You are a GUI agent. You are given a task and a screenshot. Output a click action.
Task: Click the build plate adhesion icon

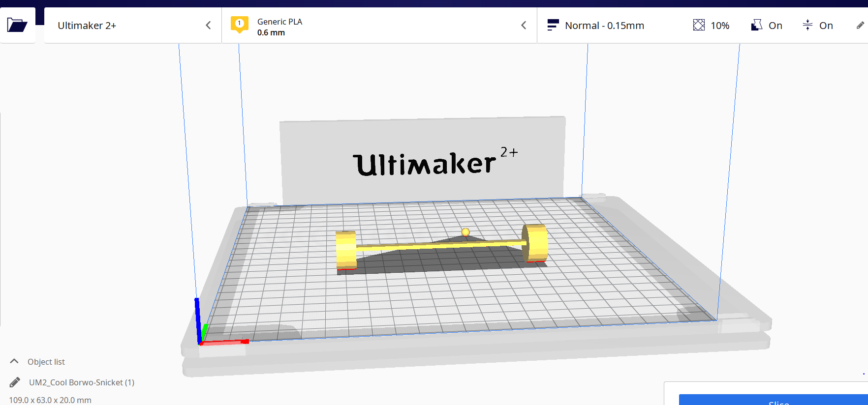(x=807, y=25)
